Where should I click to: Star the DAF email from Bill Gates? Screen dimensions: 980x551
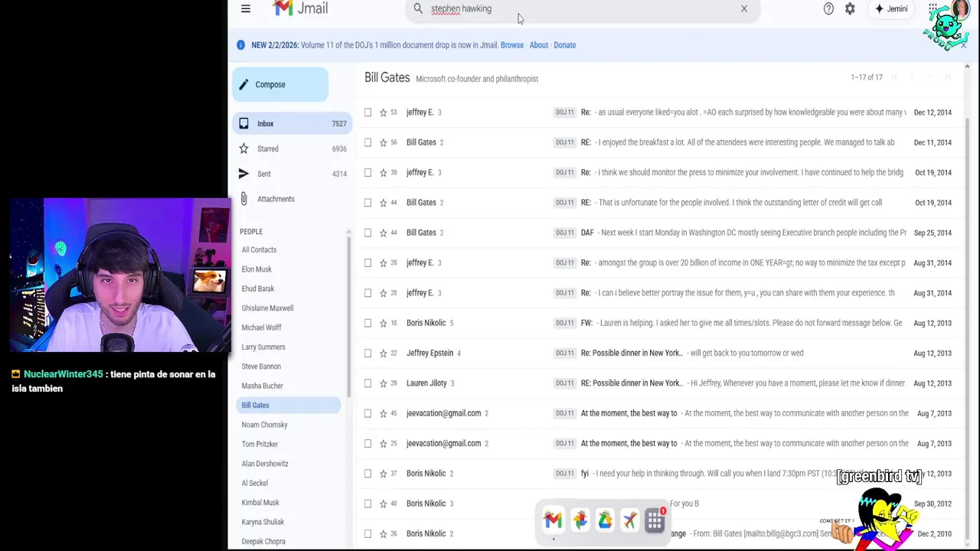(x=384, y=233)
